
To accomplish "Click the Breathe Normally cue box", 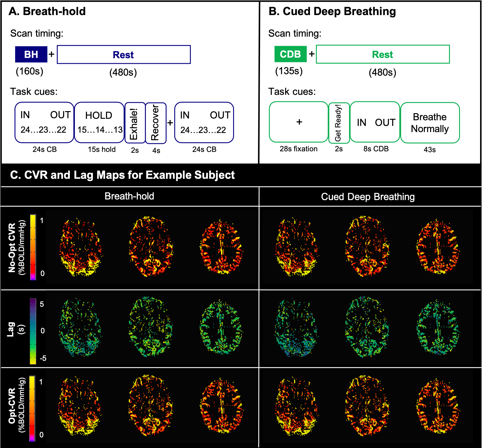I will coord(430,123).
